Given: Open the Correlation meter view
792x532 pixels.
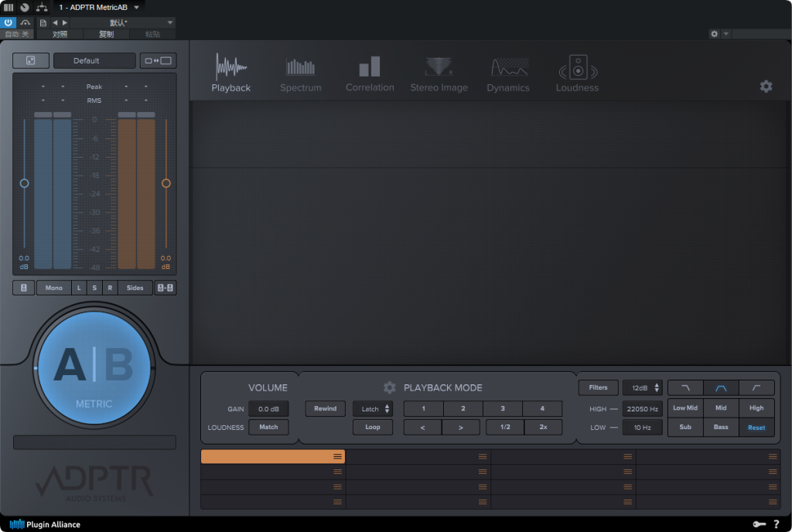Looking at the screenshot, I should point(370,73).
